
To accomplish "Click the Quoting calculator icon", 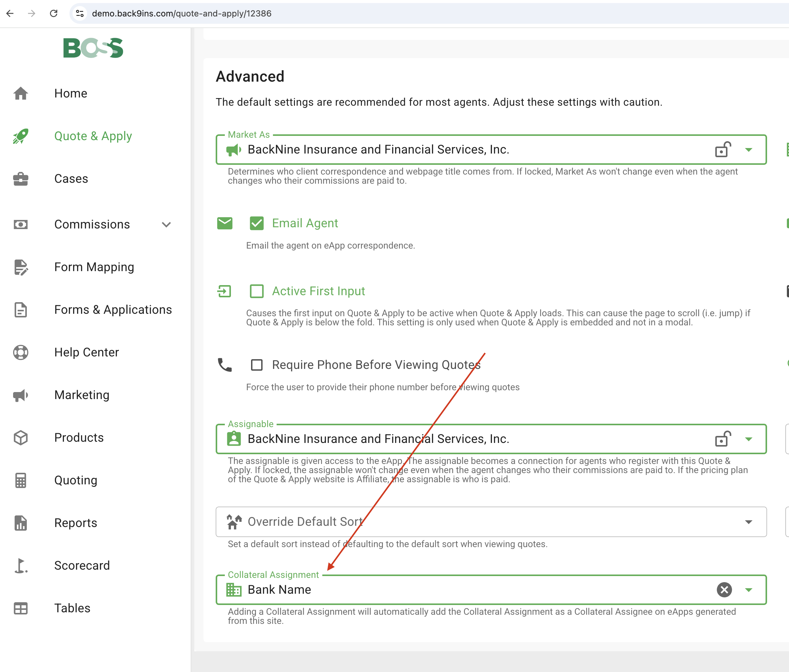I will point(21,480).
